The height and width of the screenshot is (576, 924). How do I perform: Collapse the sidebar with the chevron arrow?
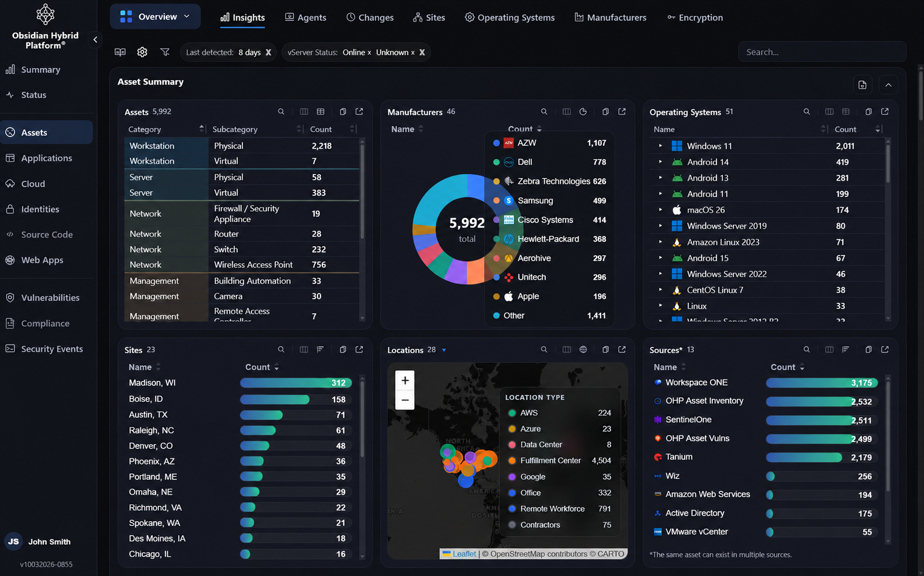[x=95, y=40]
